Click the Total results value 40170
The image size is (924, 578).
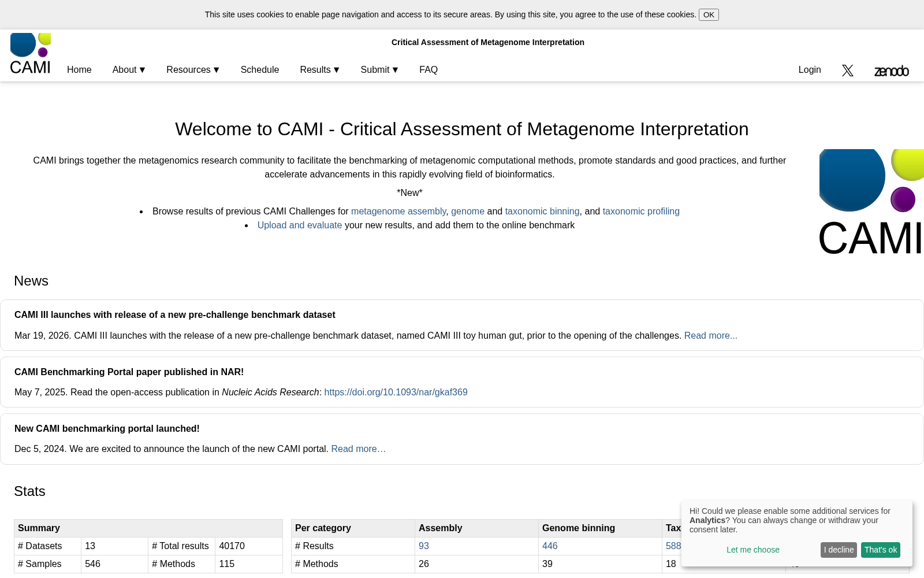(x=232, y=546)
